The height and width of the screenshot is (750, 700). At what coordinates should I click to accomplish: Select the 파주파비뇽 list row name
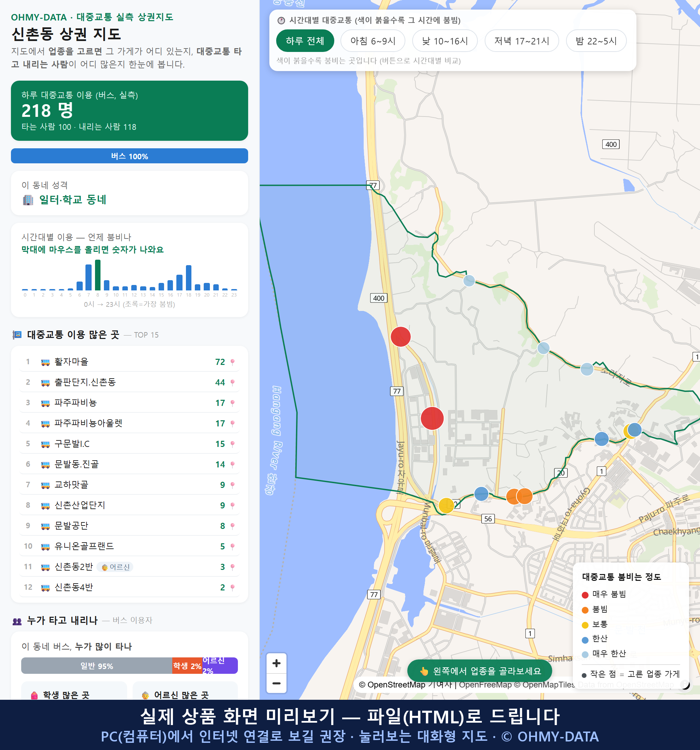point(76,403)
